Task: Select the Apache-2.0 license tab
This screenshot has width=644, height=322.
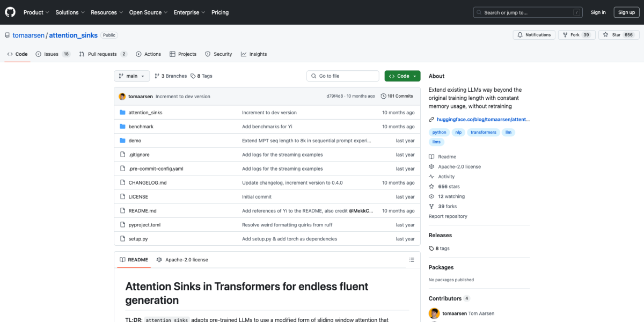Action: (x=182, y=260)
